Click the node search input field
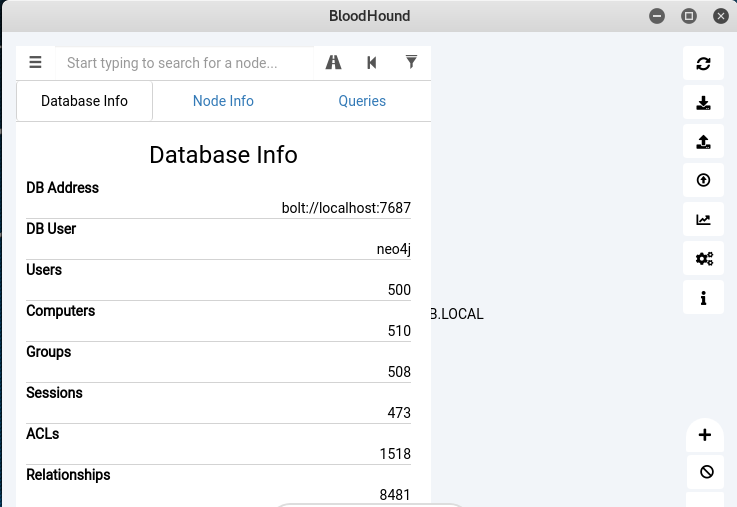 pos(185,63)
